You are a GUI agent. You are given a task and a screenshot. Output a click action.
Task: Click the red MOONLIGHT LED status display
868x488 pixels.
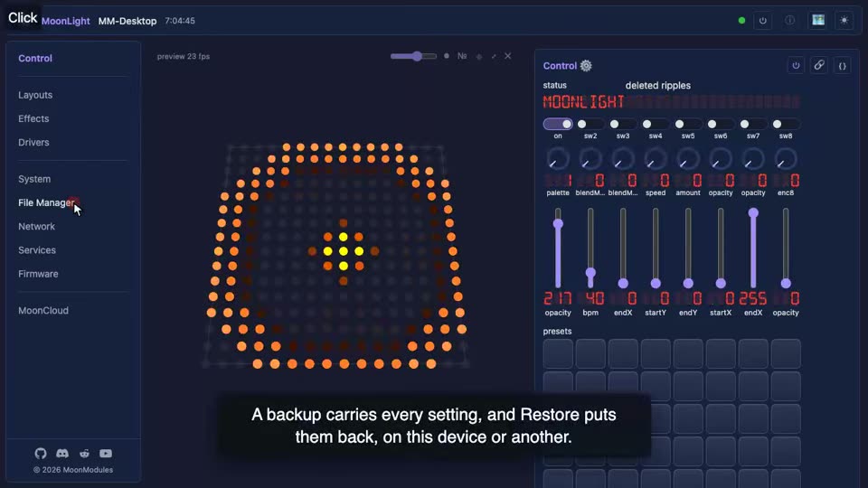[x=671, y=102]
